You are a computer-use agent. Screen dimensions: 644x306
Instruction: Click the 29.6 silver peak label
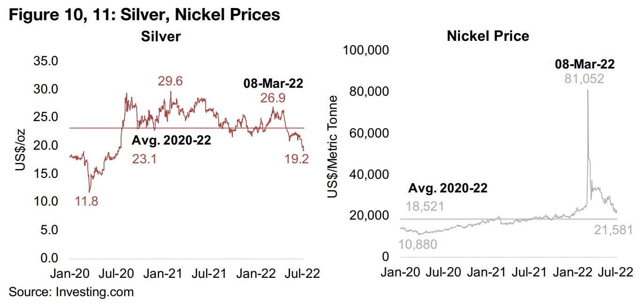point(170,81)
